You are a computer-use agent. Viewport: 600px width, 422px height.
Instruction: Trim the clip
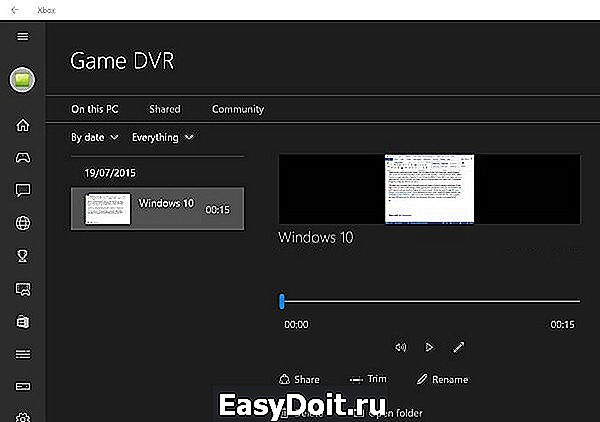click(368, 379)
